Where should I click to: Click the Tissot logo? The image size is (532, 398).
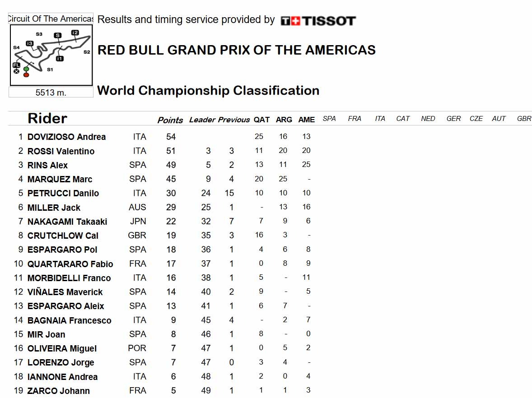(x=318, y=21)
